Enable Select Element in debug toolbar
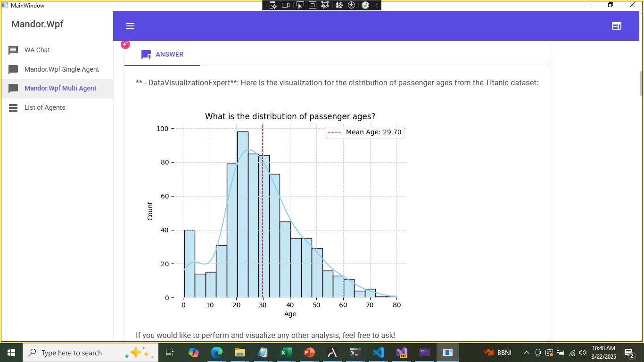Screen dimensions: 644x362 (x=300, y=5)
